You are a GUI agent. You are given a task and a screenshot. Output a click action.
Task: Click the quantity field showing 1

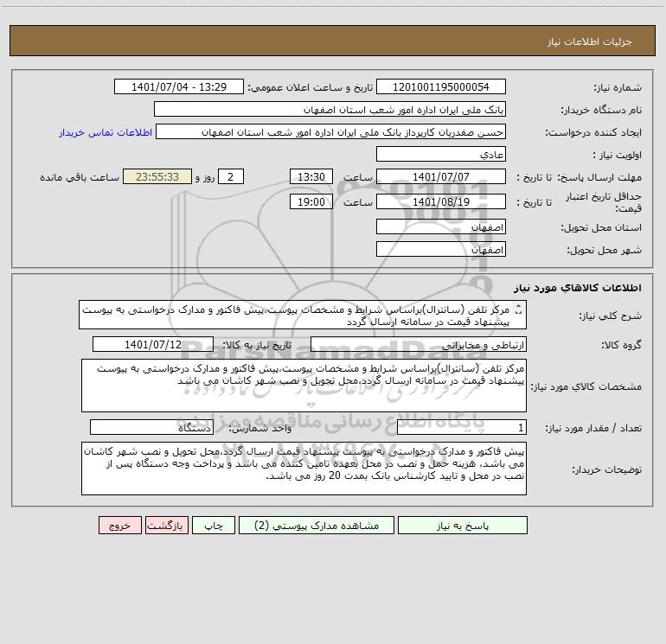coord(462,427)
